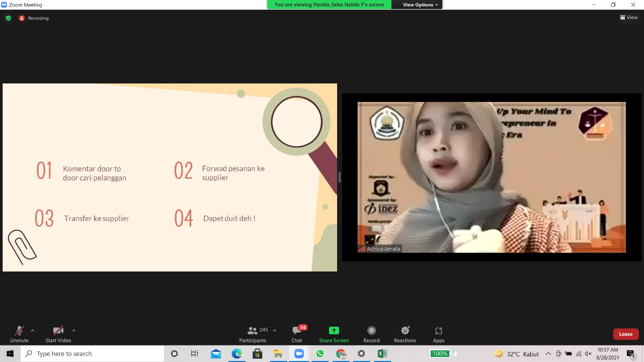Unmute the microphone in Zoom
The image size is (644, 362).
(x=19, y=334)
